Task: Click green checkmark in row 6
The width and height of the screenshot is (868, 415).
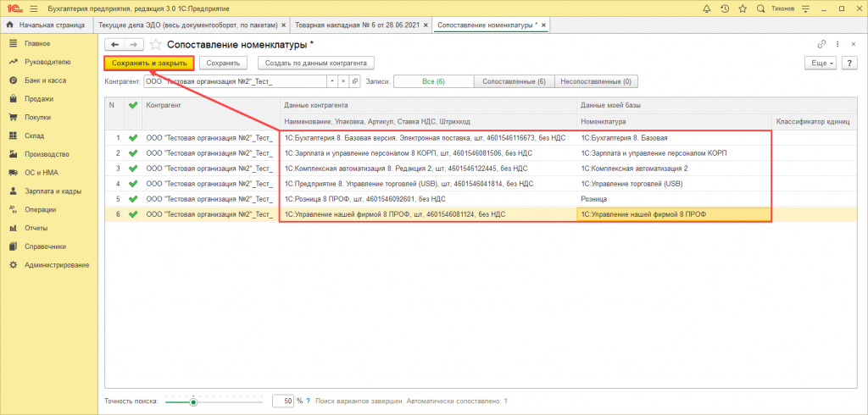Action: pyautogui.click(x=132, y=214)
